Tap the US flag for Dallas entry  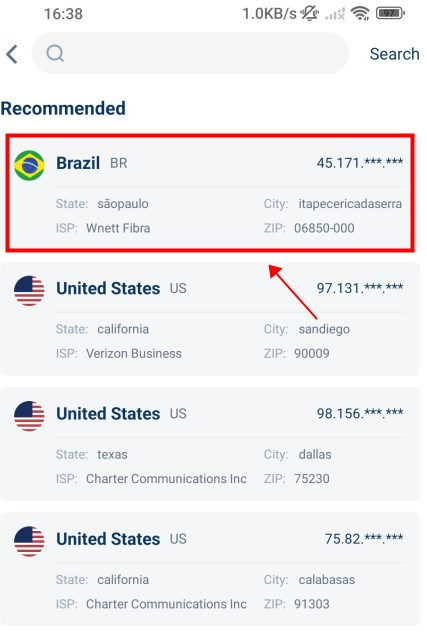[x=29, y=416]
